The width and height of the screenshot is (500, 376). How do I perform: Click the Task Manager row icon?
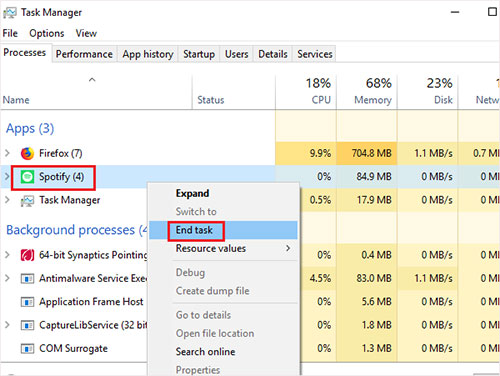click(27, 200)
